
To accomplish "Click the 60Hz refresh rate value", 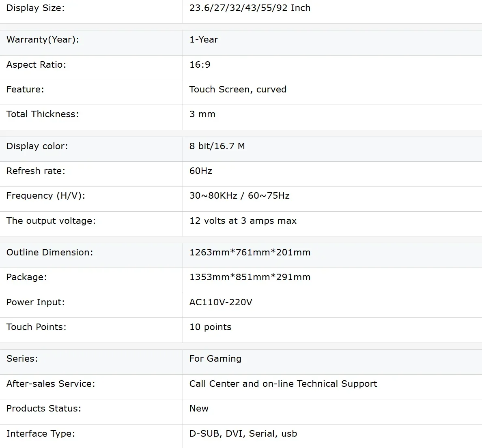I will point(201,171).
